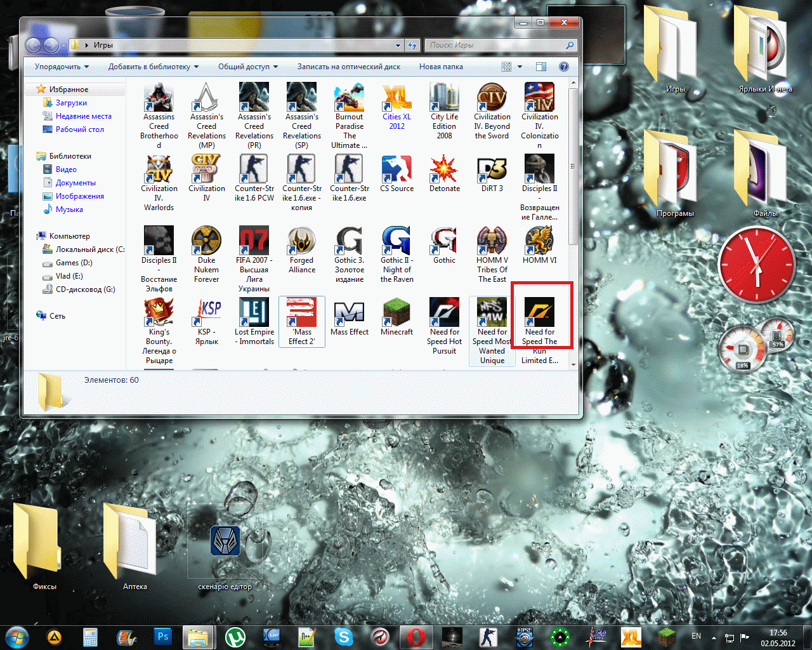Open the Програмы desktop folder
Viewport: 812px width, 650px height.
click(675, 173)
